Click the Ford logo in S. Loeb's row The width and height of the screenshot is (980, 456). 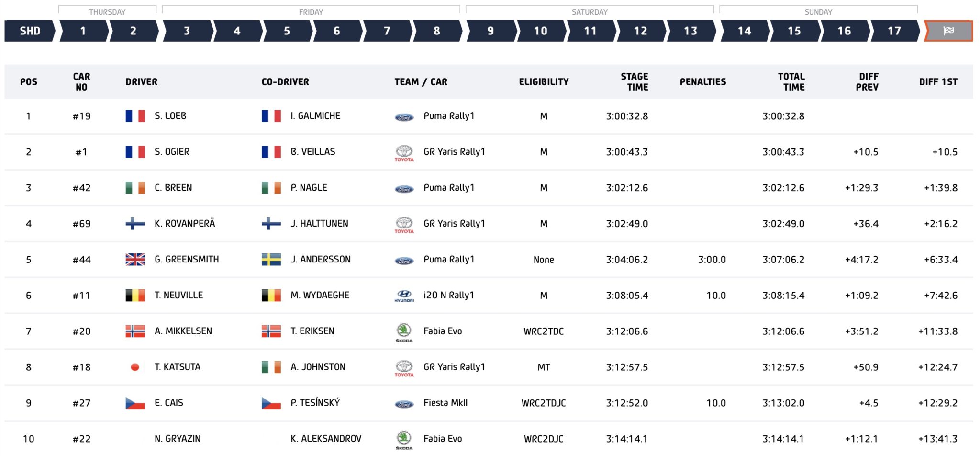click(404, 116)
